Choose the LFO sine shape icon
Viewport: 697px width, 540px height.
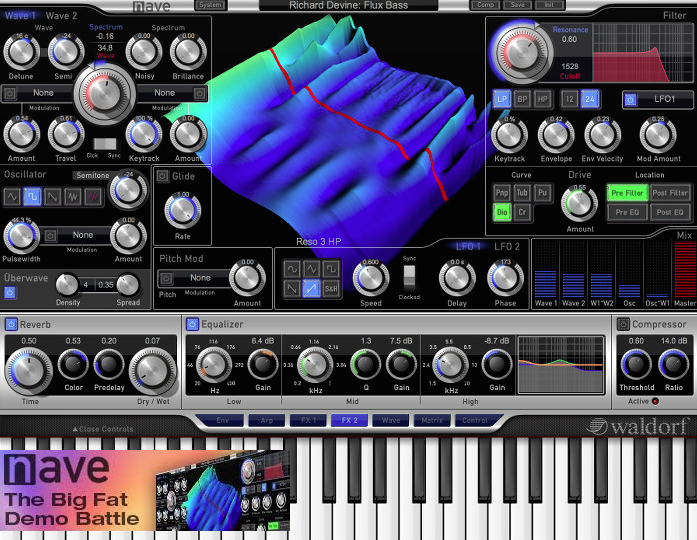[x=292, y=269]
